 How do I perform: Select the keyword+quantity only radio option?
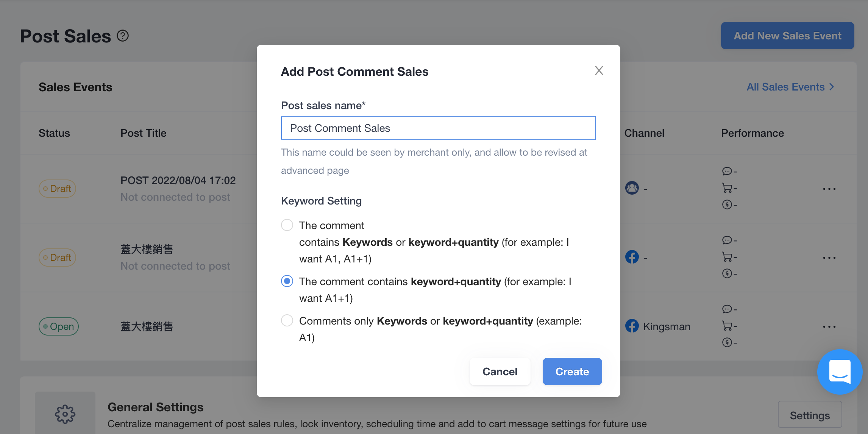pyautogui.click(x=287, y=281)
